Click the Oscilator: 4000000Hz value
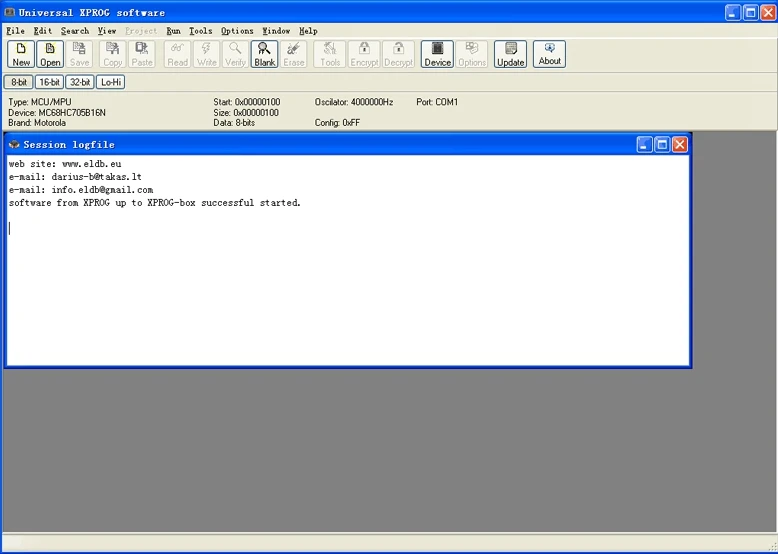 click(x=354, y=102)
